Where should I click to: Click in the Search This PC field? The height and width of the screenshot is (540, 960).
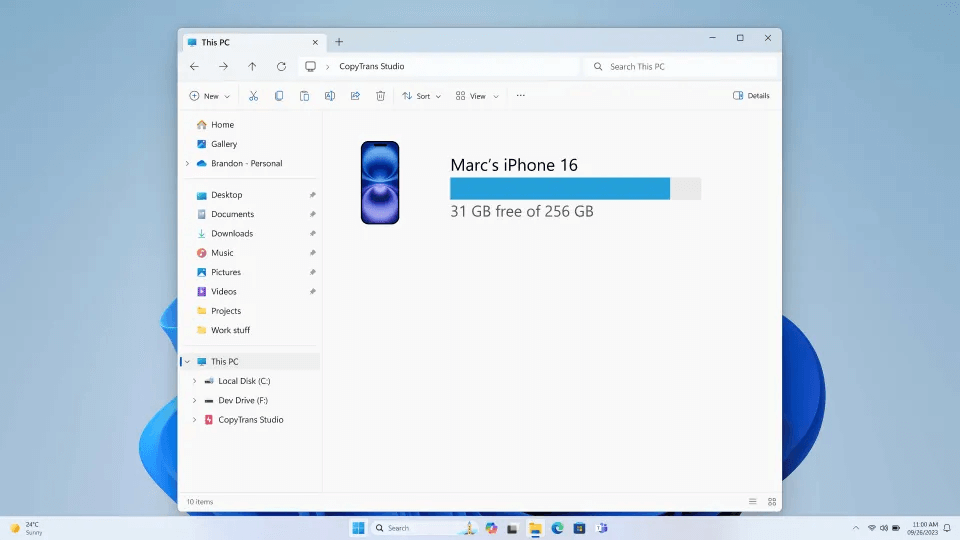pyautogui.click(x=680, y=66)
